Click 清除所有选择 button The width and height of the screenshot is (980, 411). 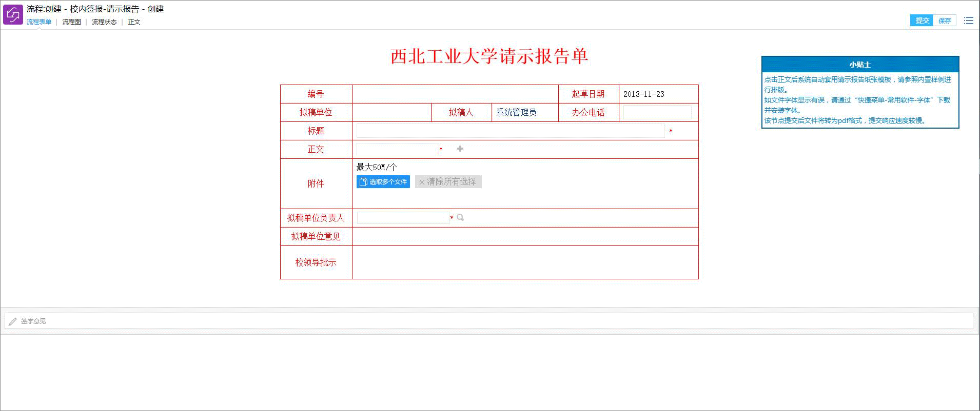coord(448,182)
